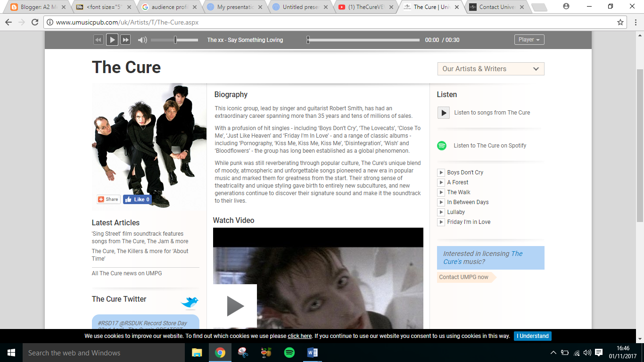This screenshot has height=362, width=644.
Task: Show hidden system tray icons
Action: tap(553, 353)
